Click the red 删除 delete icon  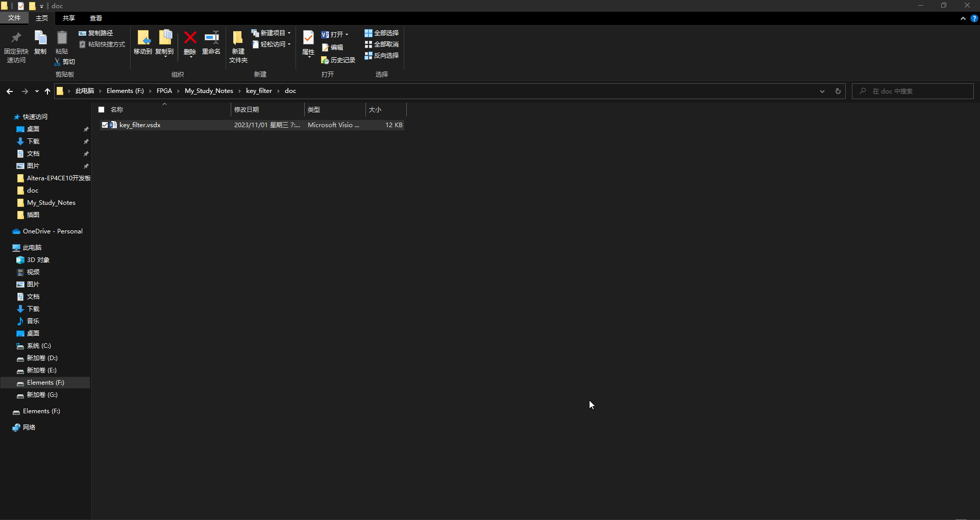tap(190, 38)
